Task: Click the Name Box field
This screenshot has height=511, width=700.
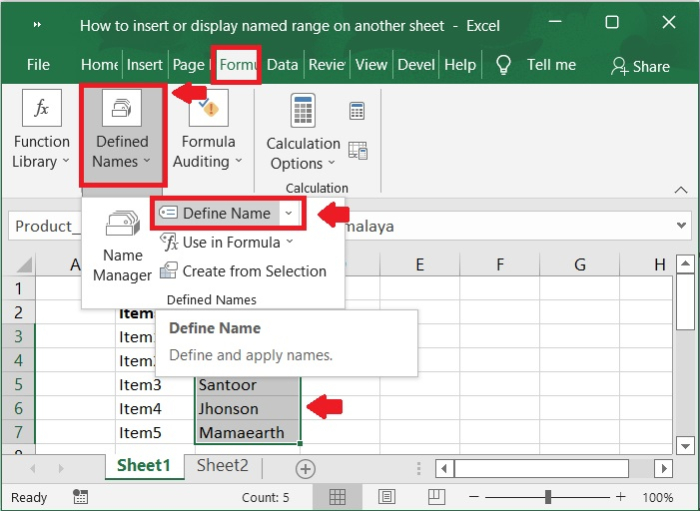Action: point(45,226)
